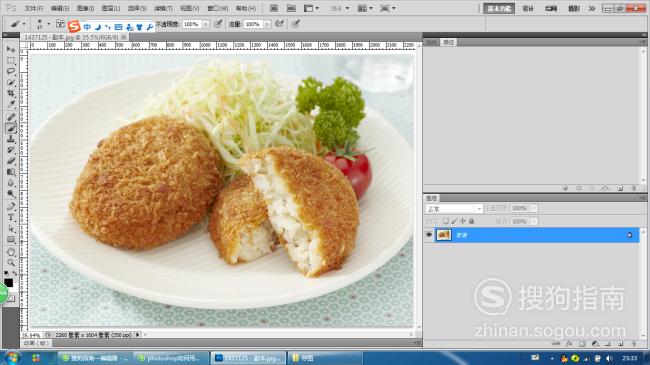Screen dimensions: 650x365
Task: Switch to 绘画 workspace
Action: [x=551, y=8]
